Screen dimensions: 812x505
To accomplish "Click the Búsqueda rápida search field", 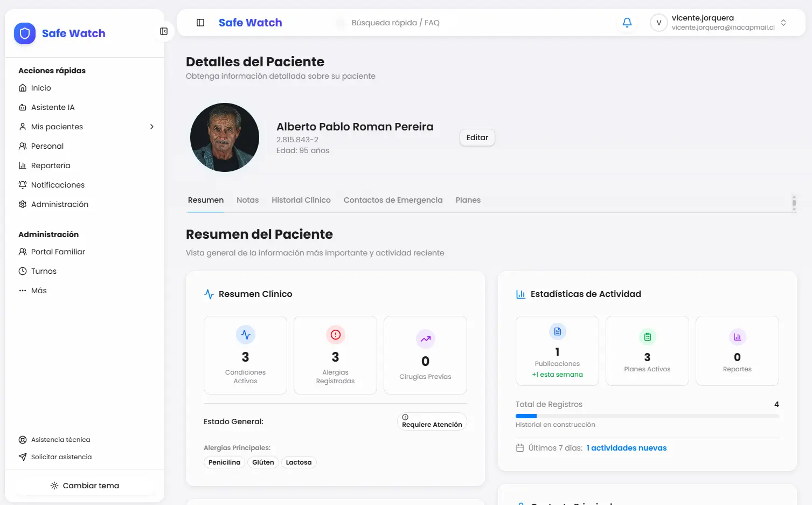I will (x=396, y=22).
